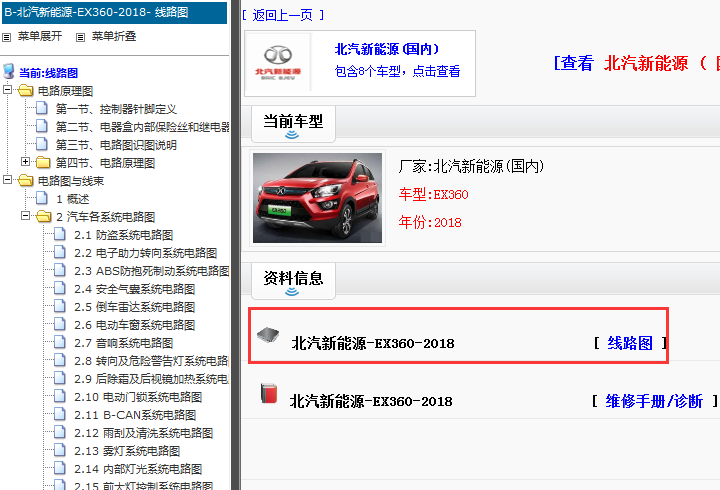This screenshot has width=720, height=490.
Task: Click the folder icon for 第四节、电路原理图
Action: coord(43,162)
